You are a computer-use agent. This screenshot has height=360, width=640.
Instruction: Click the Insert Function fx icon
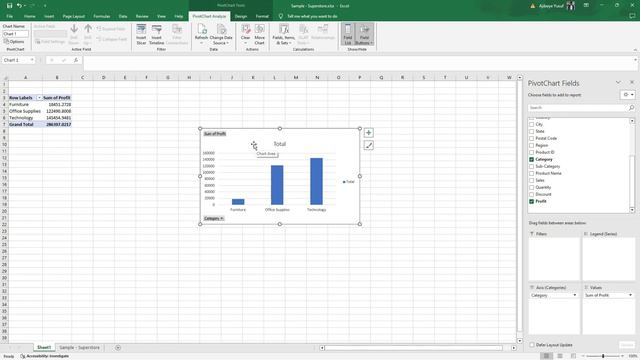[x=76, y=60]
